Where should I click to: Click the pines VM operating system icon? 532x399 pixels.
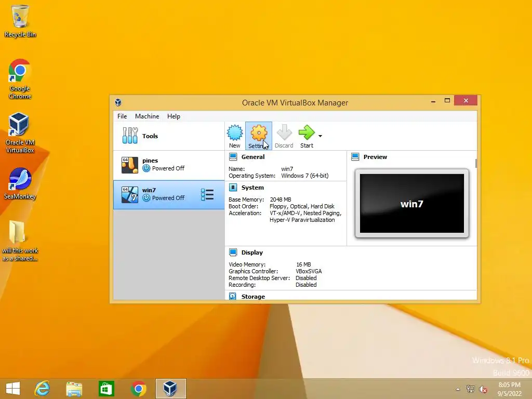pos(129,165)
